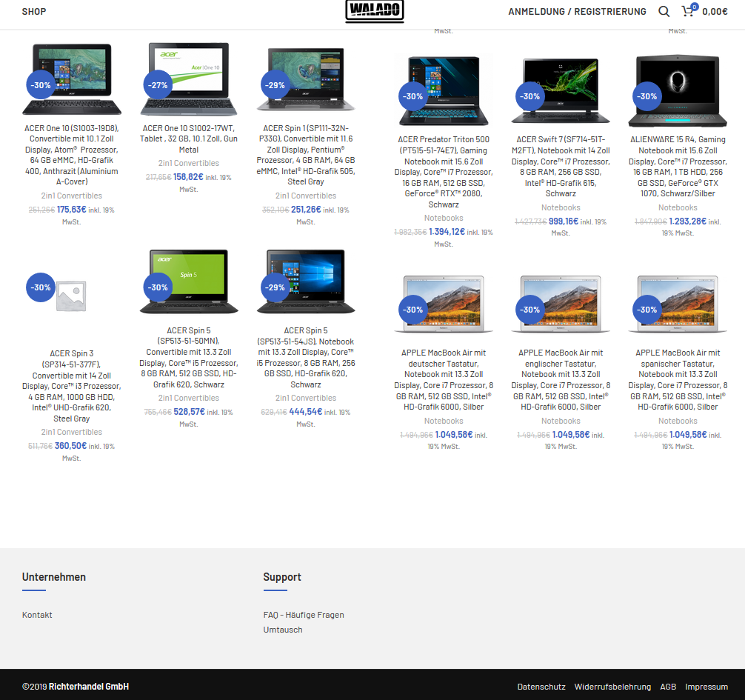Viewport: 745px width, 700px height.
Task: Click Notebooks category under ALIENWARE 15 R4
Action: point(678,207)
